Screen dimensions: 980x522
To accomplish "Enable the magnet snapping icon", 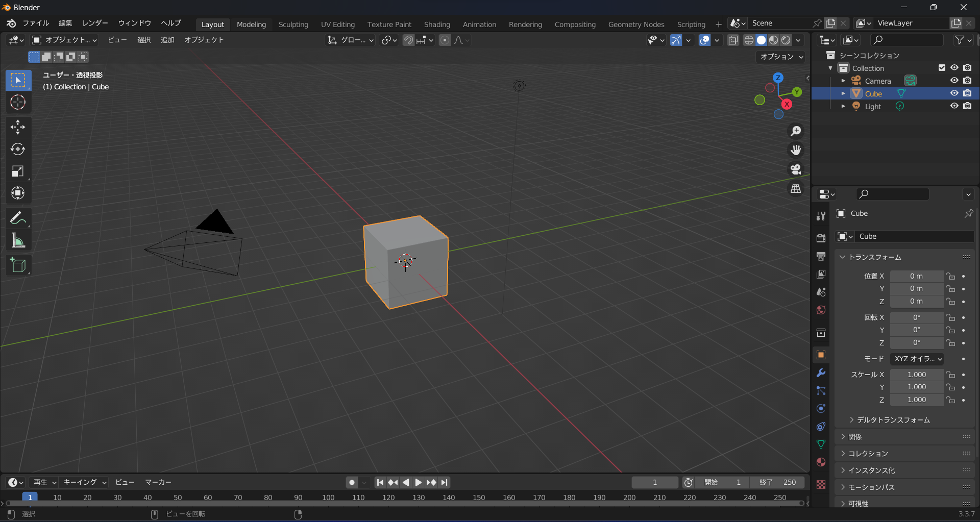I will (x=408, y=40).
